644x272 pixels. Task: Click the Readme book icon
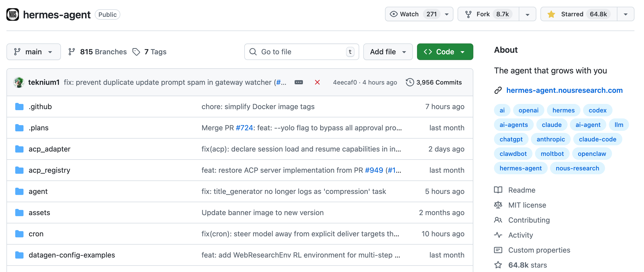pyautogui.click(x=498, y=190)
